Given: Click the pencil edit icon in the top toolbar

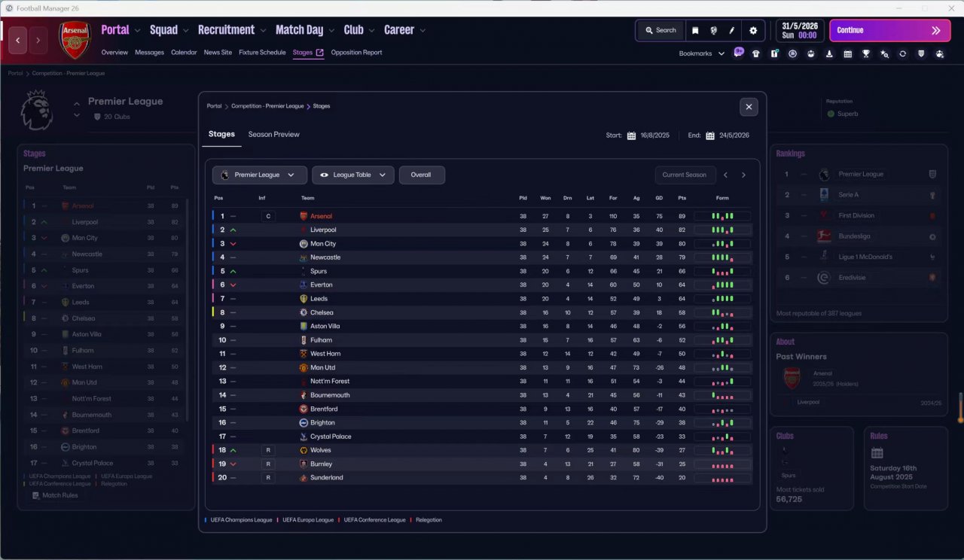Looking at the screenshot, I should pos(732,31).
